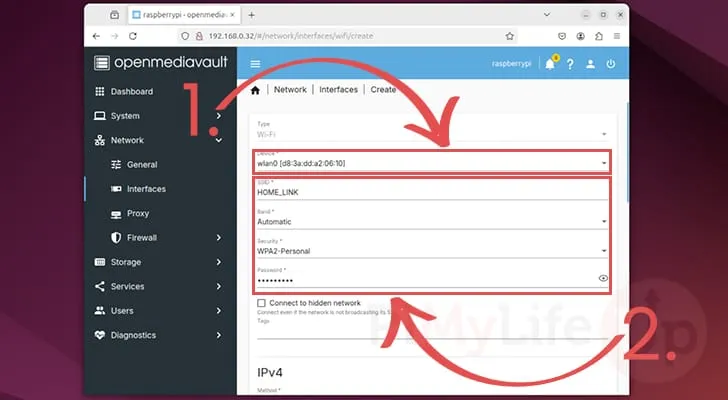Show password with the eye icon

603,278
